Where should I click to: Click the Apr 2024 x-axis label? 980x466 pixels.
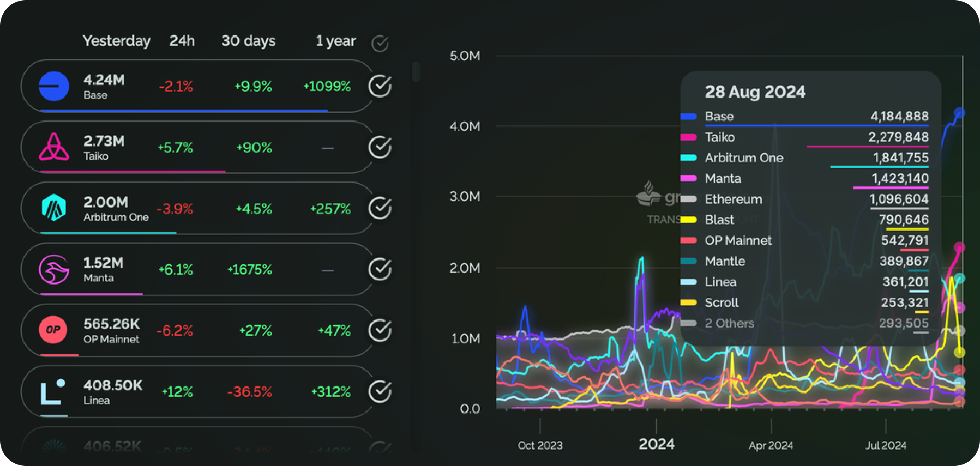771,445
